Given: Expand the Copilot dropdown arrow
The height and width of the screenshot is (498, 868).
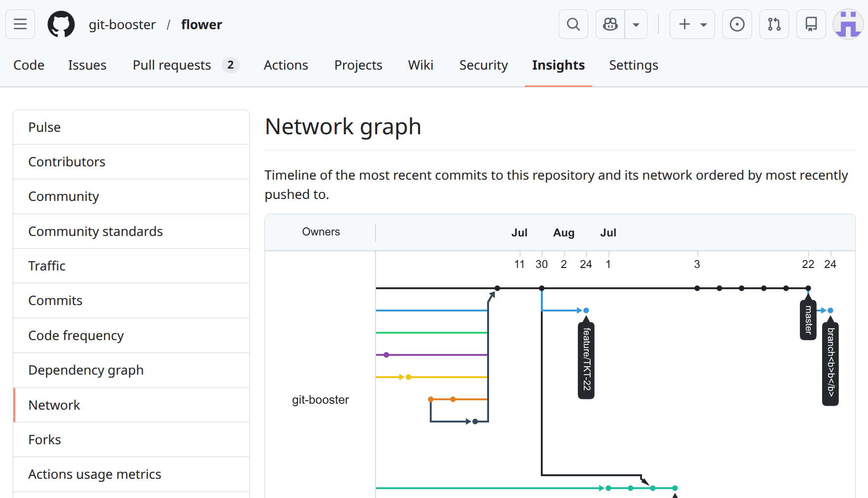Looking at the screenshot, I should point(636,24).
